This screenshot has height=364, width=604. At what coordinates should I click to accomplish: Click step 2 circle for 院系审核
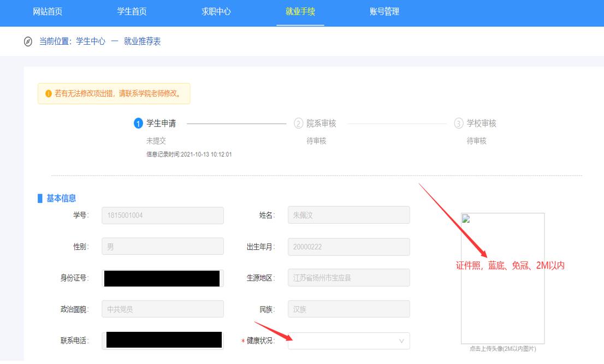[x=298, y=124]
